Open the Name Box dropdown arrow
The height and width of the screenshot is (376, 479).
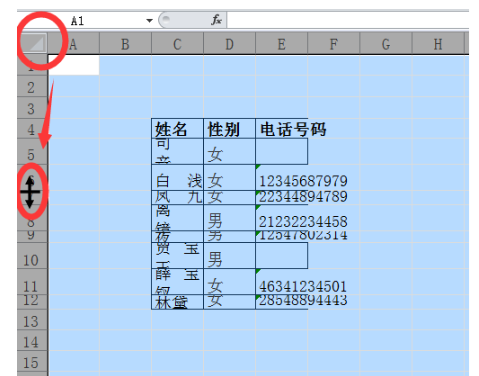click(149, 21)
